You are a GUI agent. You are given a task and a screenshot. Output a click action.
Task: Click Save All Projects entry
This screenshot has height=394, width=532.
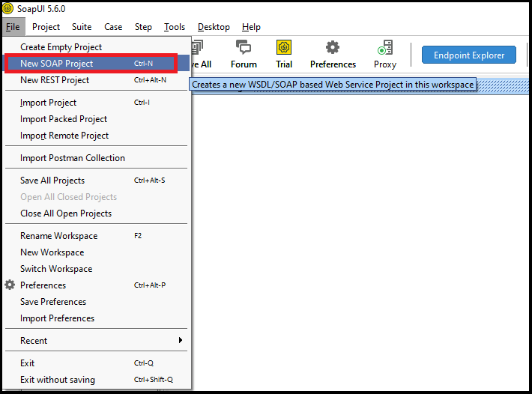pos(52,181)
